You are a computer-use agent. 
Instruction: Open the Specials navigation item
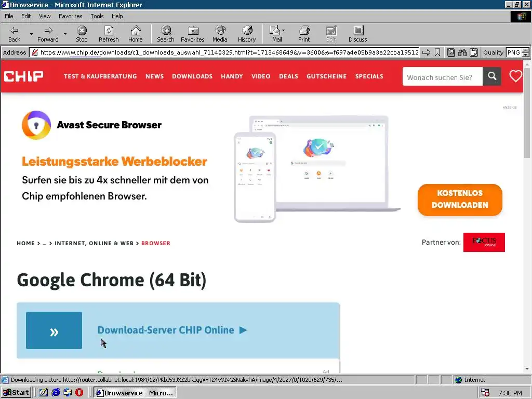pos(369,76)
